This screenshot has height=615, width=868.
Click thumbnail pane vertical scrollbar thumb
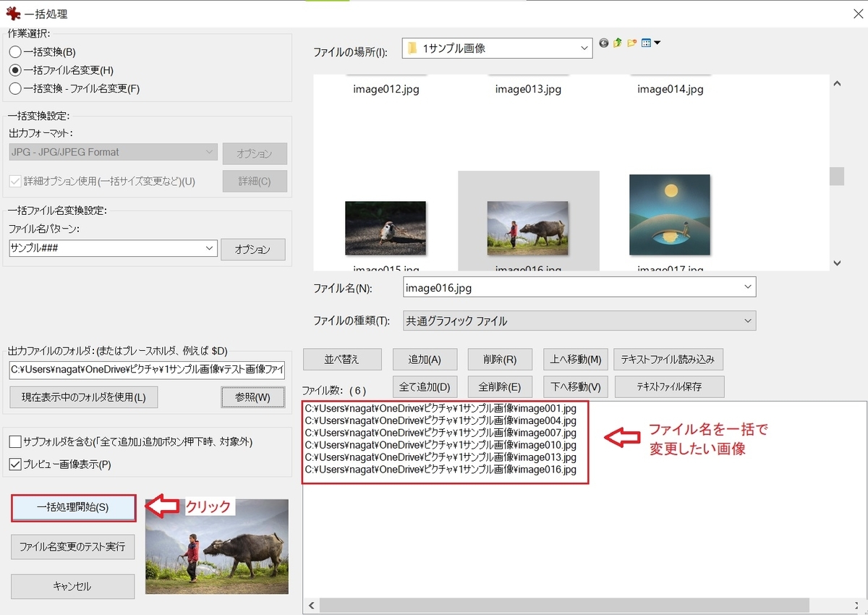(x=837, y=177)
